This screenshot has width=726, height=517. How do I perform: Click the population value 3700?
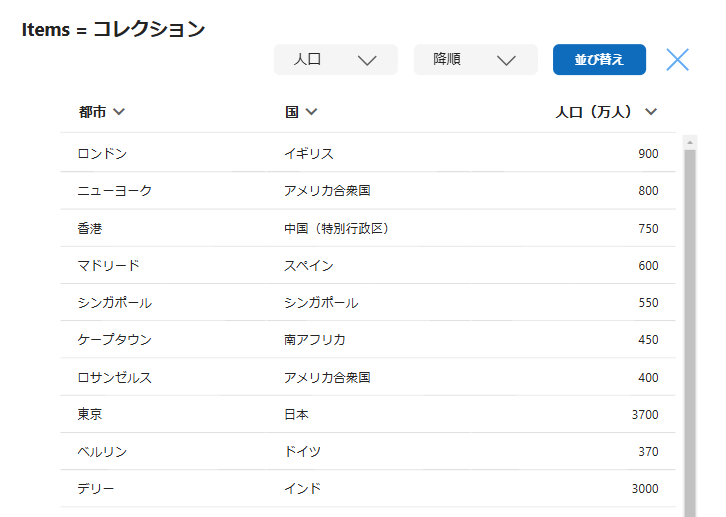645,414
